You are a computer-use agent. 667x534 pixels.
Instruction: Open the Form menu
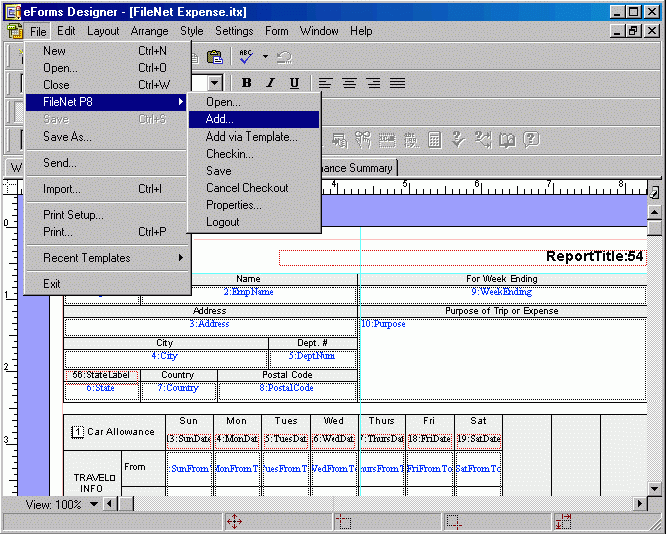pos(276,31)
